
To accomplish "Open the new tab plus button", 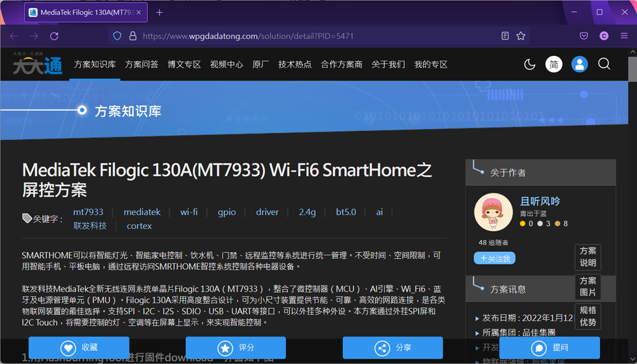I will point(159,12).
